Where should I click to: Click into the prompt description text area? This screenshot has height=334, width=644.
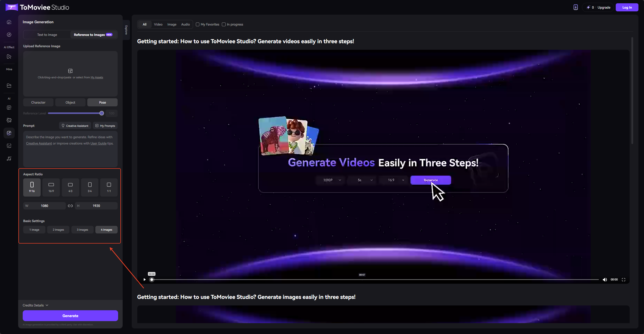click(70, 149)
